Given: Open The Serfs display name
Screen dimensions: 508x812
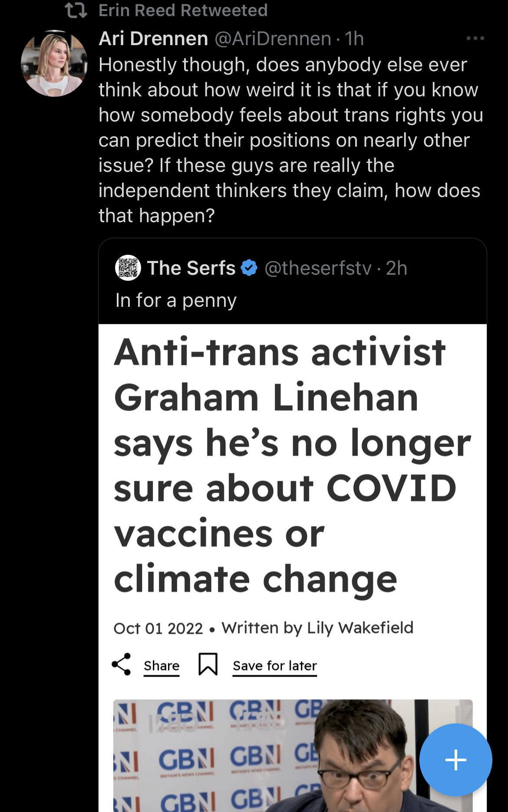Looking at the screenshot, I should click(191, 268).
